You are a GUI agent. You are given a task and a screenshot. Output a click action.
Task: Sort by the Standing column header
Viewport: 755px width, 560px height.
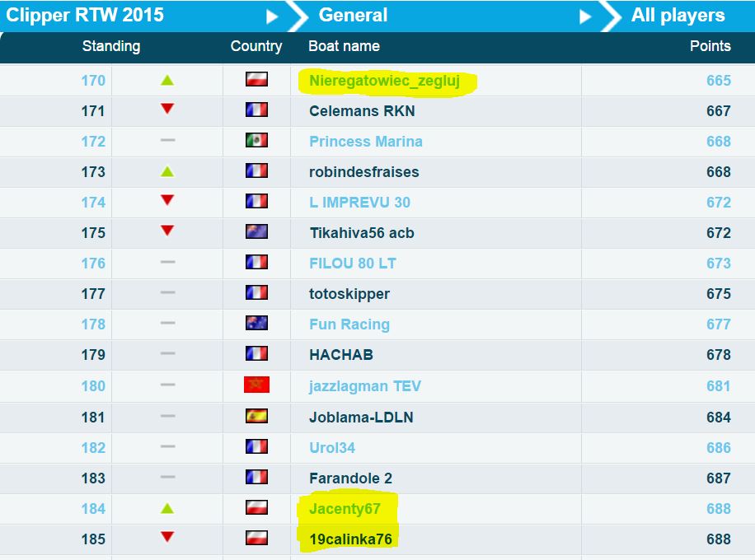[x=111, y=46]
